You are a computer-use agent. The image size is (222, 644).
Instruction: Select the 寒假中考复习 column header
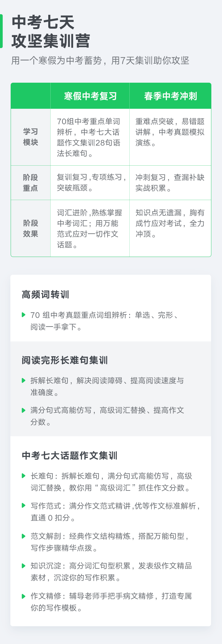(x=90, y=96)
